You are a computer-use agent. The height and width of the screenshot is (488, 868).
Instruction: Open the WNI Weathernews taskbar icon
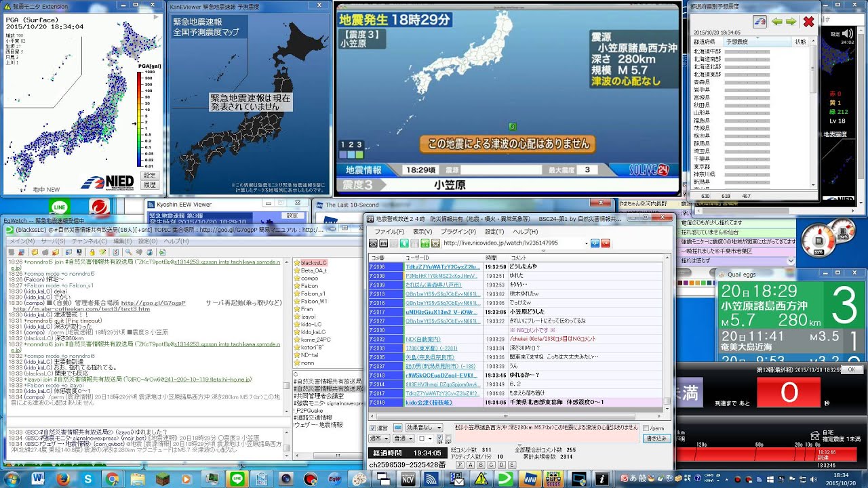click(529, 479)
